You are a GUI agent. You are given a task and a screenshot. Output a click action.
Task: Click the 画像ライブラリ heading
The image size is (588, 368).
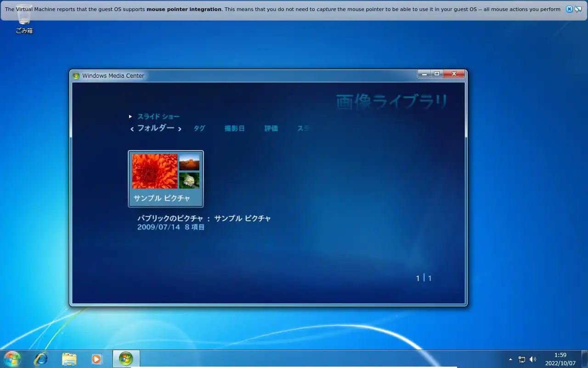coord(392,102)
